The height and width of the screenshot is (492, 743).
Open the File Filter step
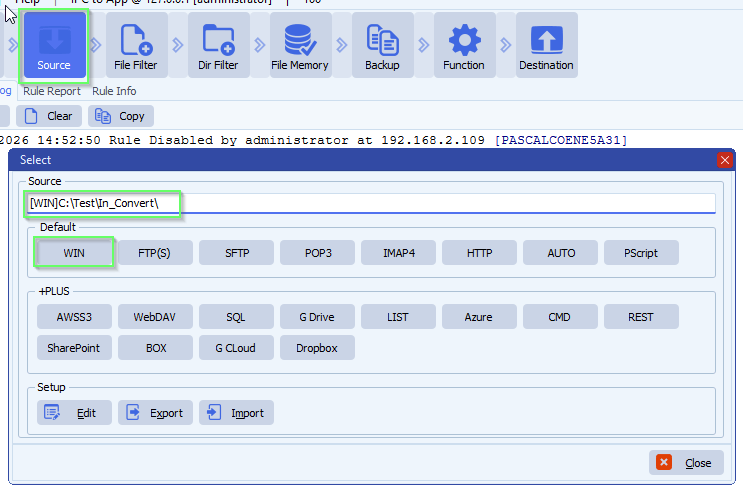click(136, 45)
